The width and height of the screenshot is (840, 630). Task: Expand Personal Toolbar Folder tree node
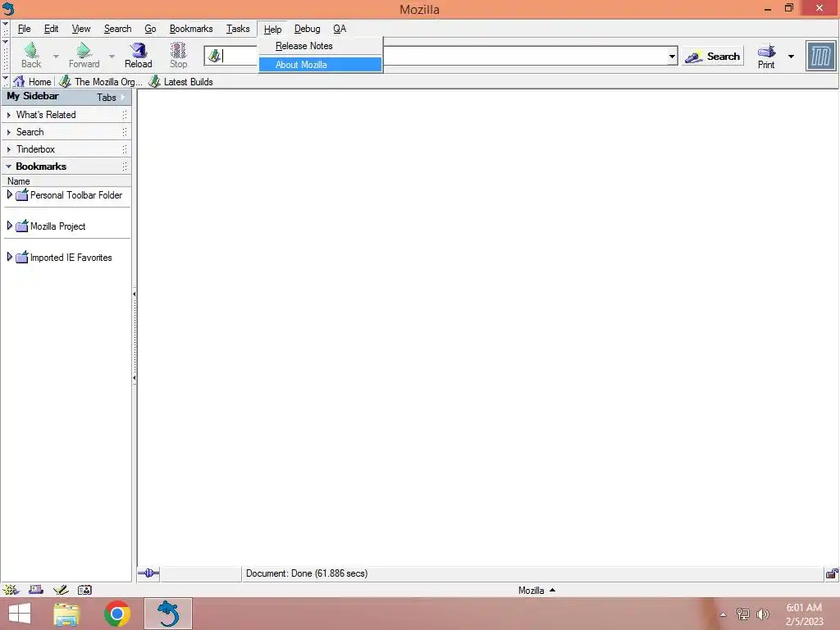pyautogui.click(x=9, y=194)
